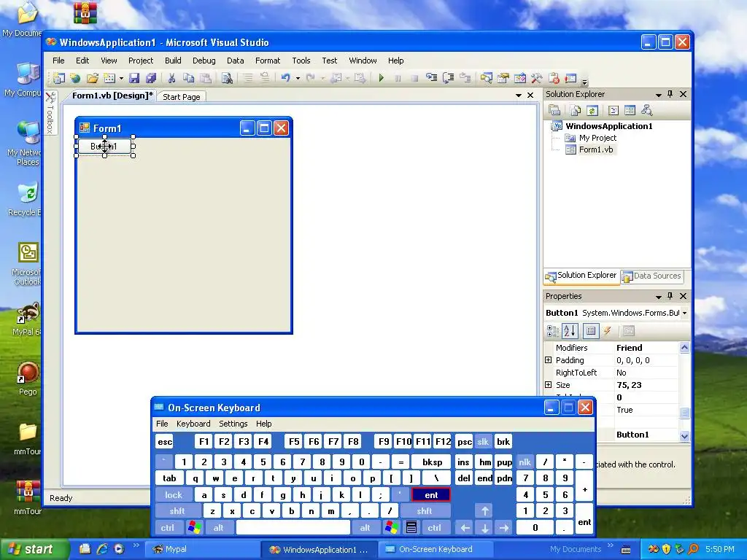Open the Add New Item dropdown arrow
This screenshot has width=747, height=560.
pos(122,78)
